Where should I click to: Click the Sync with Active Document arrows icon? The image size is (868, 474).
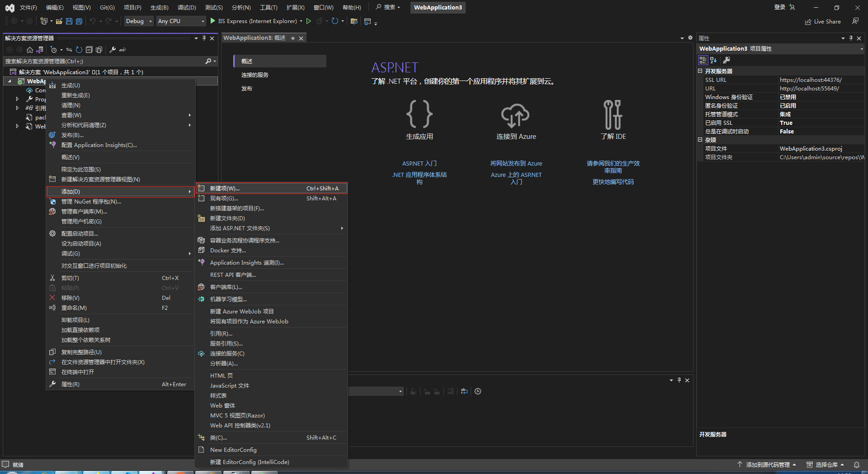[69, 50]
